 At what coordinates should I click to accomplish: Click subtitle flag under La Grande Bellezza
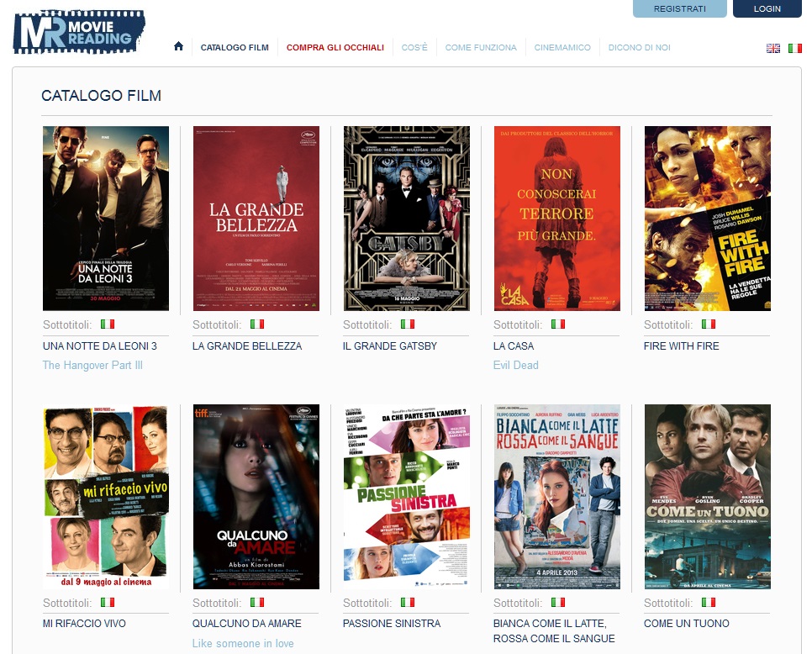(257, 324)
